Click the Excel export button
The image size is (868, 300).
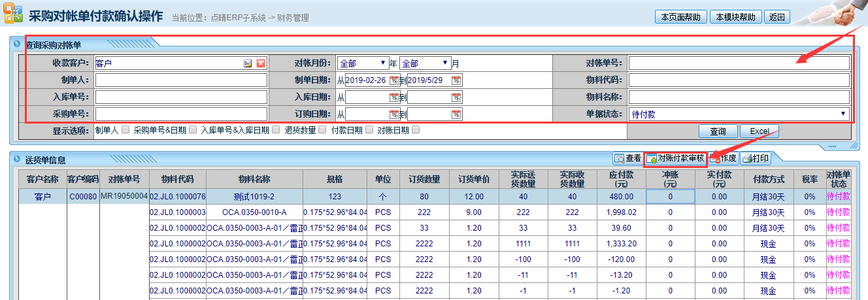759,131
